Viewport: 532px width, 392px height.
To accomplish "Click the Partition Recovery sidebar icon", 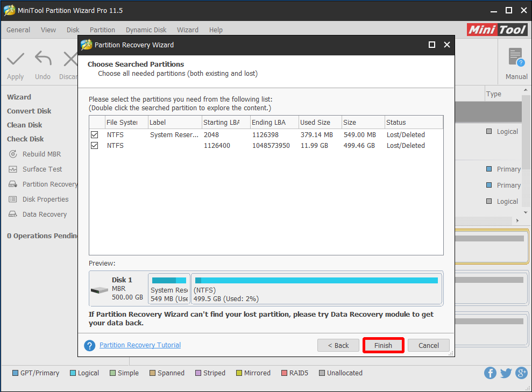I will [13, 184].
